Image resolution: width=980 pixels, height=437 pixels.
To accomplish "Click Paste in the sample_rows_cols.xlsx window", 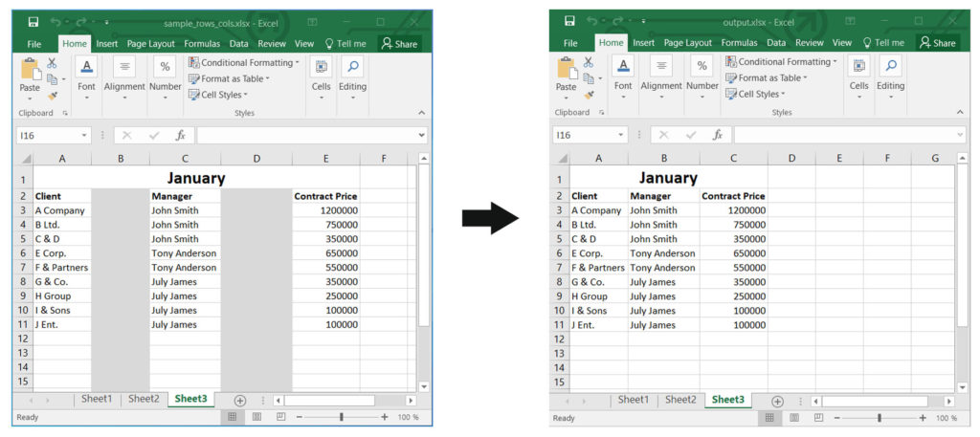I will coord(30,75).
